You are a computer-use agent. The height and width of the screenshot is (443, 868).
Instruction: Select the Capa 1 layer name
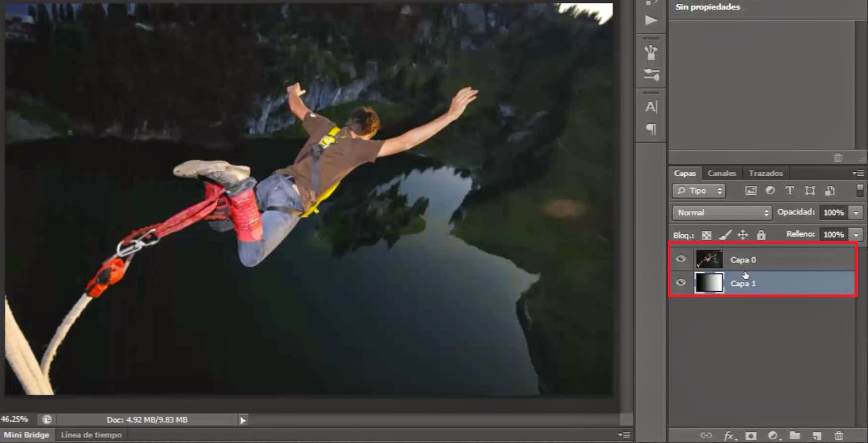tap(743, 284)
